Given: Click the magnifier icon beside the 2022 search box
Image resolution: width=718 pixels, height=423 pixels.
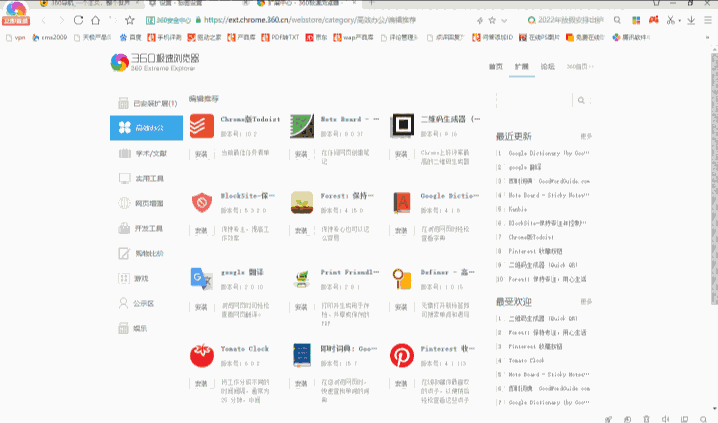Looking at the screenshot, I should click(617, 20).
